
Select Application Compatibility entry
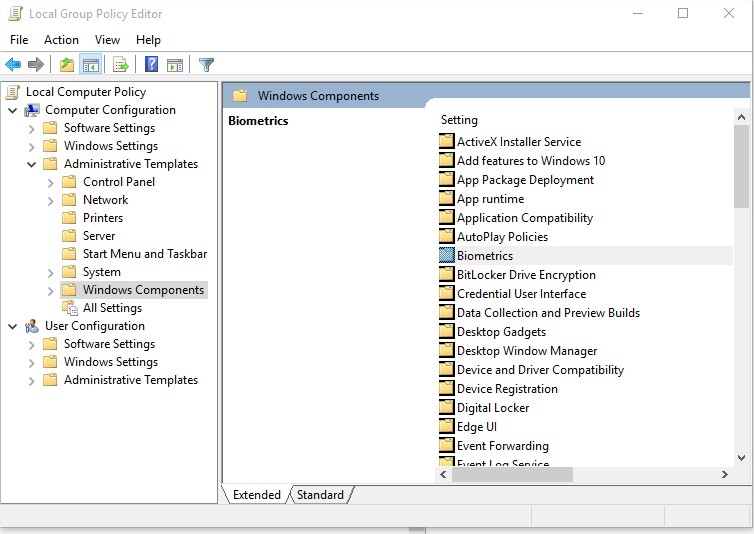click(525, 218)
